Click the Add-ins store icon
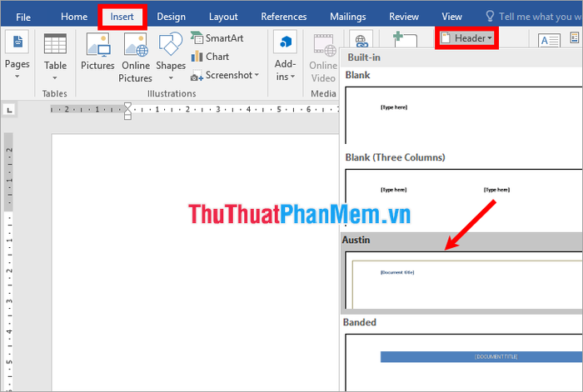583x392 pixels. click(x=286, y=42)
